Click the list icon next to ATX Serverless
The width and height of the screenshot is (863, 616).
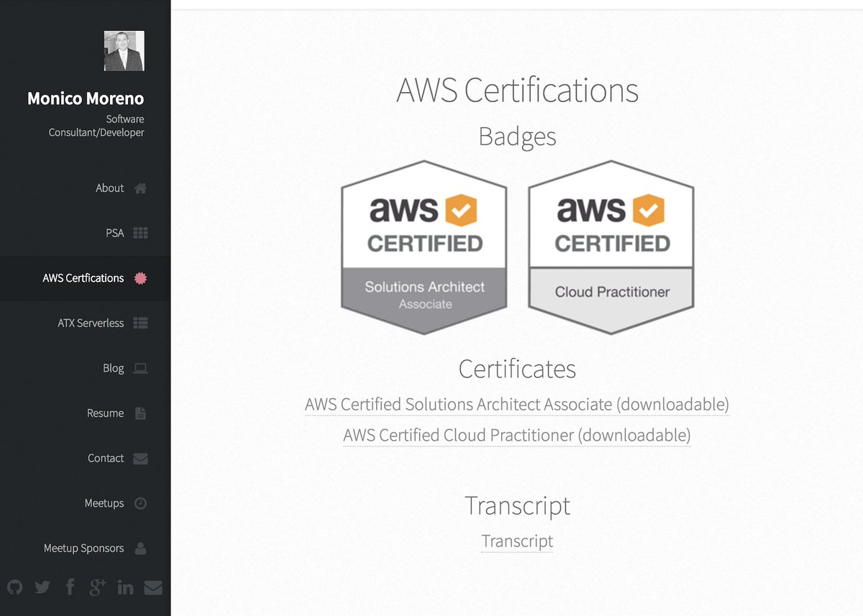pyautogui.click(x=141, y=323)
